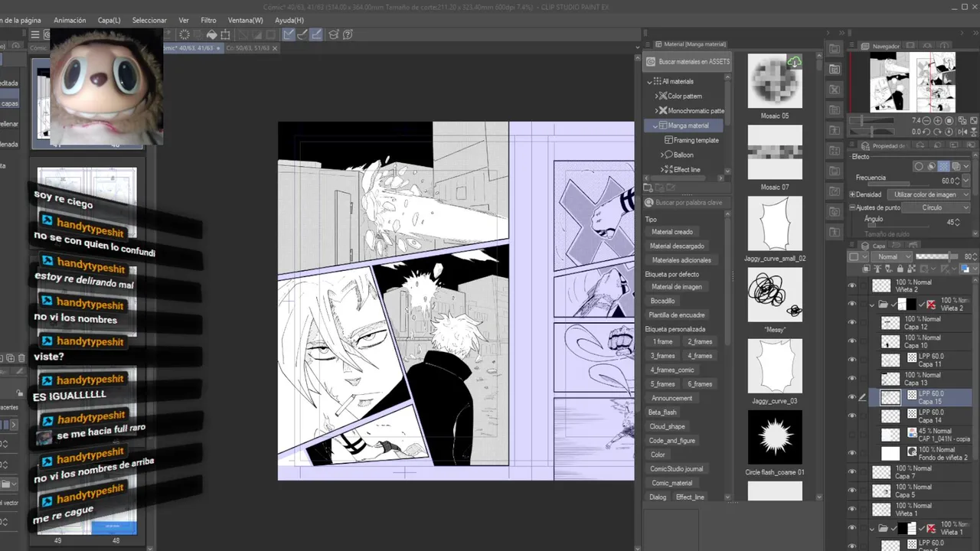Toggle Snap to special ruler icon
The height and width of the screenshot is (551, 980).
302,34
